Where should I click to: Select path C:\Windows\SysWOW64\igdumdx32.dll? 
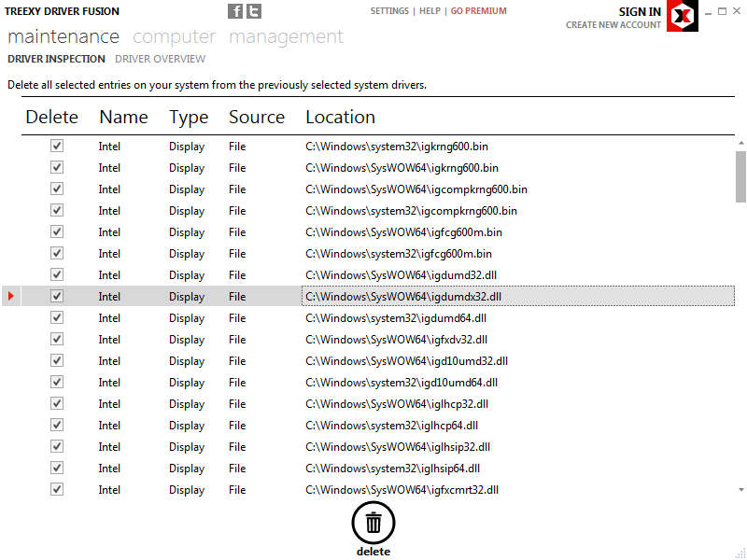tap(403, 296)
